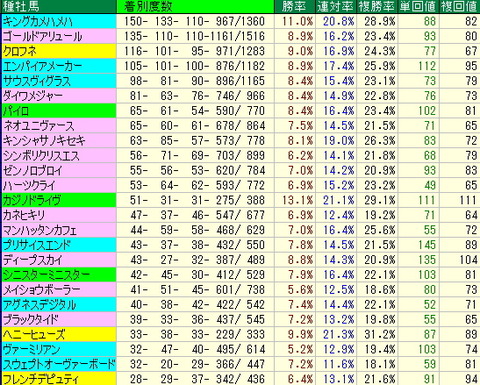Select sire name ダイワメジャー
This screenshot has width=480, height=385.
[x=32, y=96]
